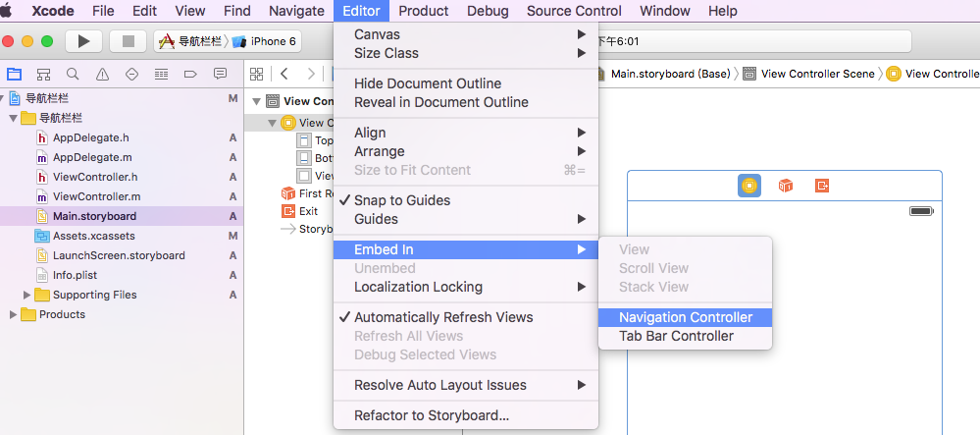Open the Test navigator diamond icon

click(131, 74)
